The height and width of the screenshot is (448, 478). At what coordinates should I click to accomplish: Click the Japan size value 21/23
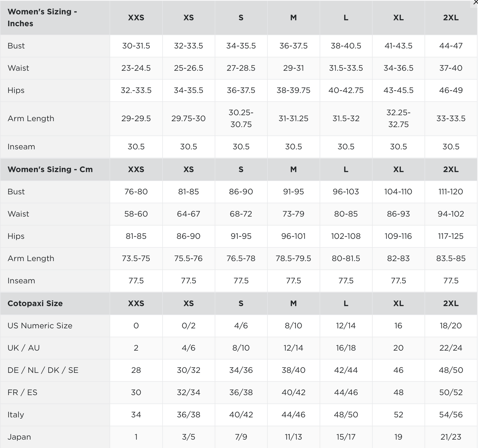[x=451, y=437]
